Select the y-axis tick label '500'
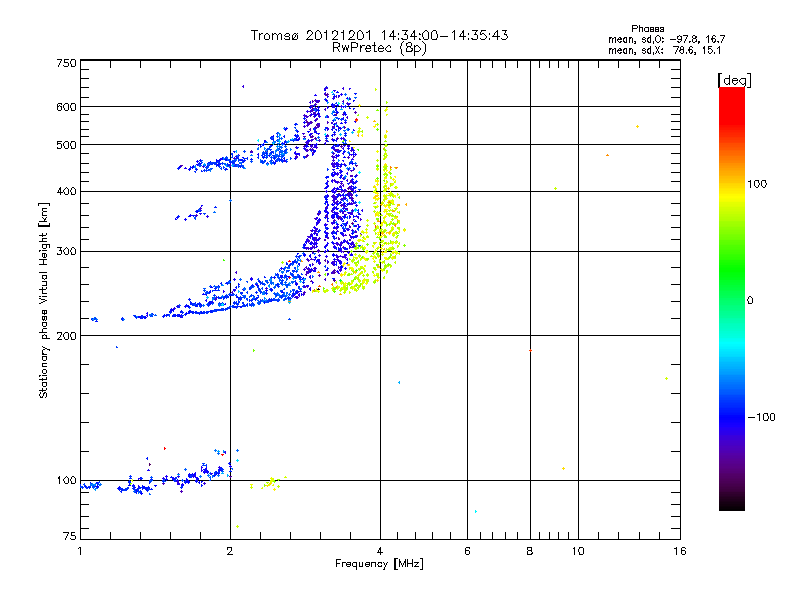Image resolution: width=800 pixels, height=600 pixels. [x=66, y=145]
